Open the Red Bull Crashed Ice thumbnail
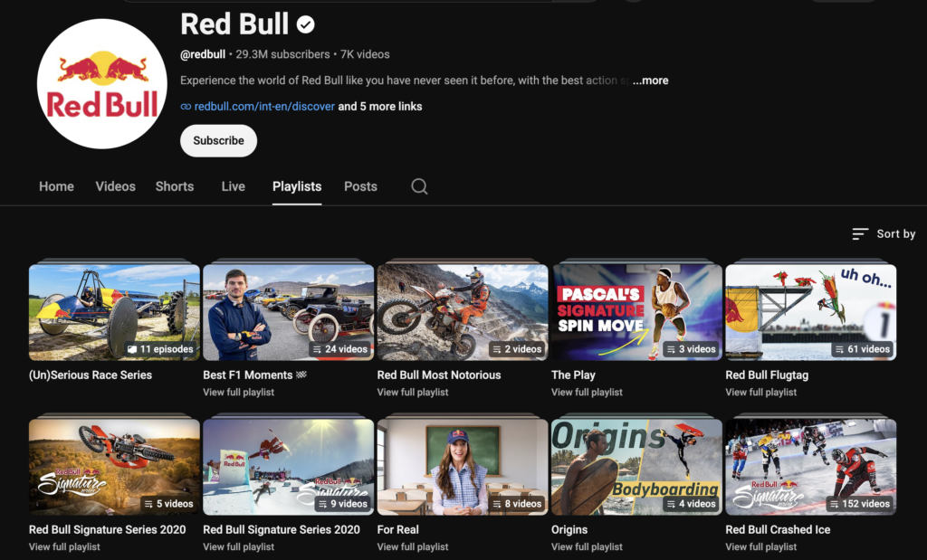This screenshot has width=927, height=560. (x=811, y=467)
